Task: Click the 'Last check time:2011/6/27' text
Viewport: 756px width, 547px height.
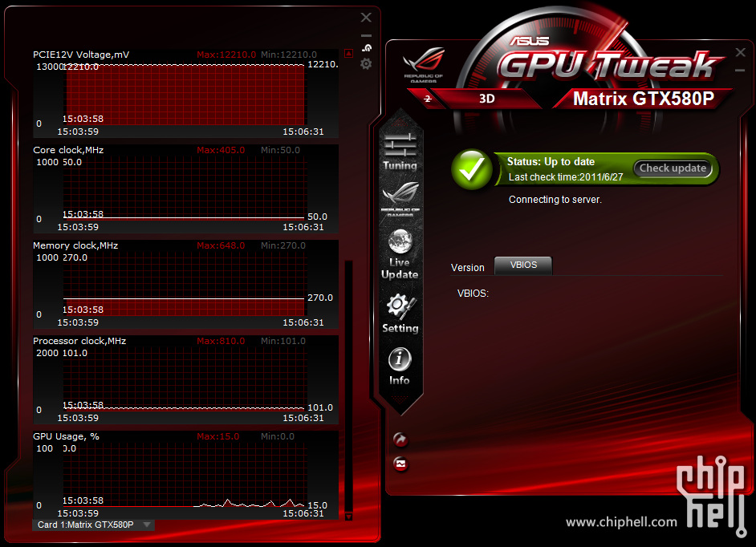Action: pos(566,177)
